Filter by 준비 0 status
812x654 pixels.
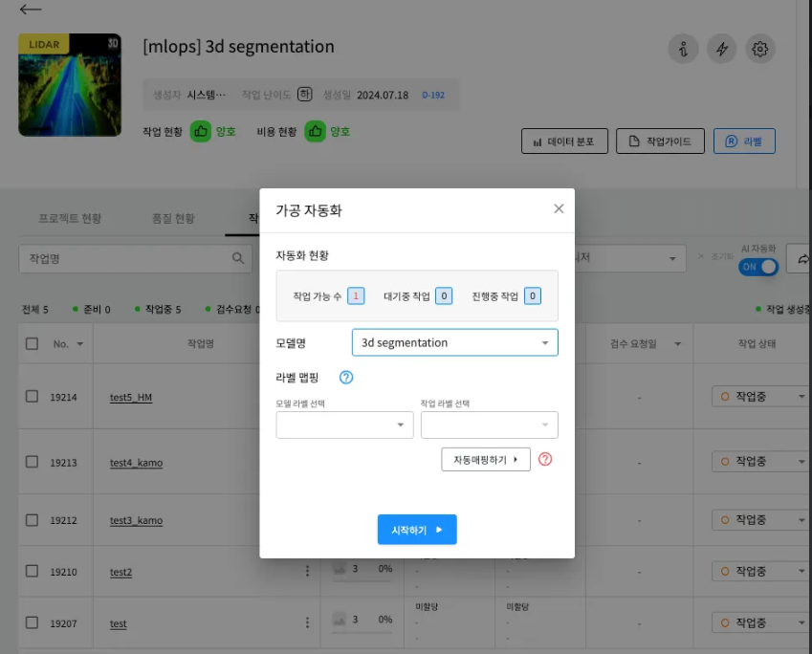point(92,309)
